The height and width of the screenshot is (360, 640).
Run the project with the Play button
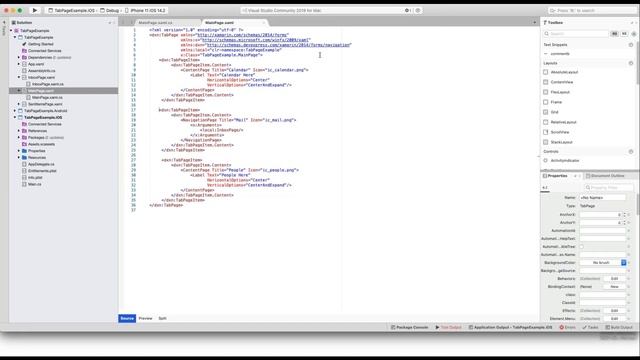coord(35,10)
